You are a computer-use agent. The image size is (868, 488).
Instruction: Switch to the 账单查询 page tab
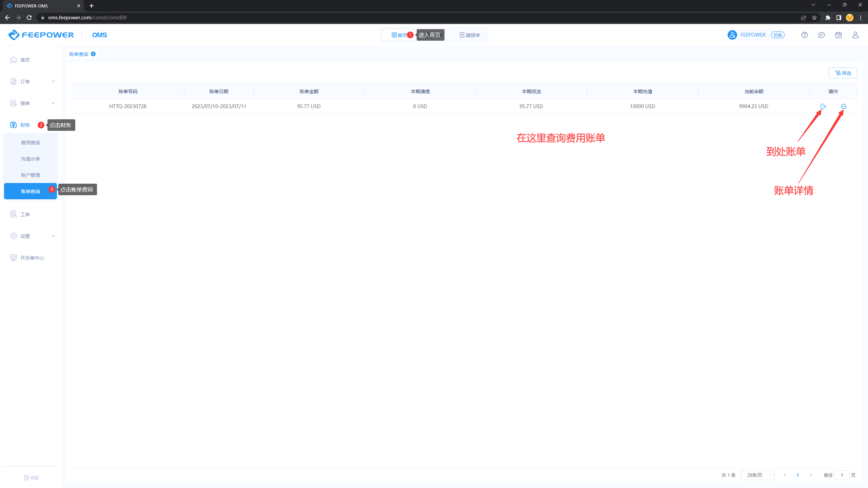[x=79, y=54]
